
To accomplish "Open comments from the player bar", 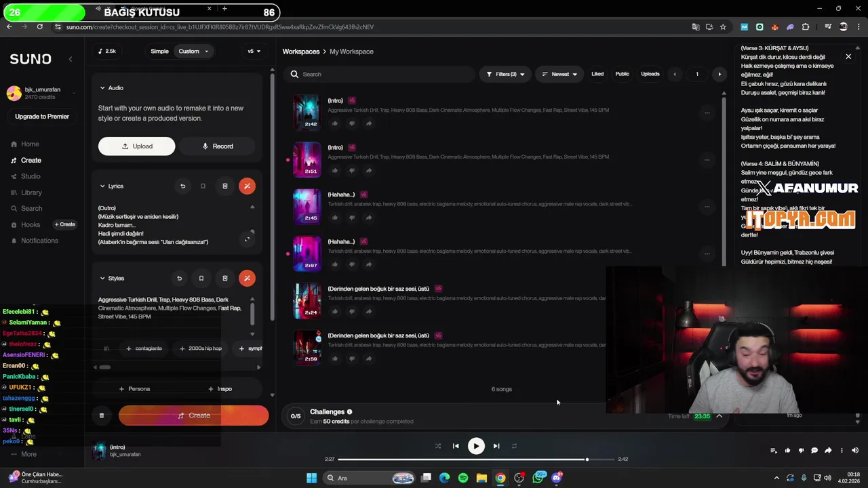I will click(x=814, y=450).
